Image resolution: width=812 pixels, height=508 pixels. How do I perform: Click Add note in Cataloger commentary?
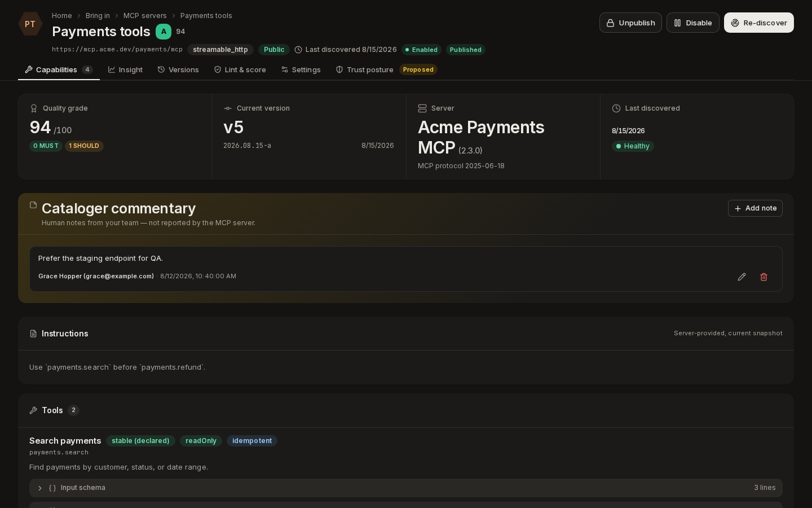755,208
